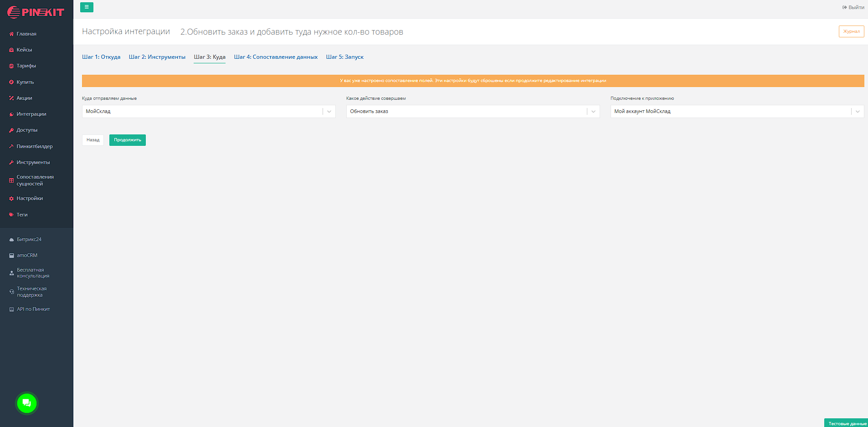The width and height of the screenshot is (868, 427).
Task: Go to Шаг 4: Сопоставление данных tab
Action: tap(276, 57)
